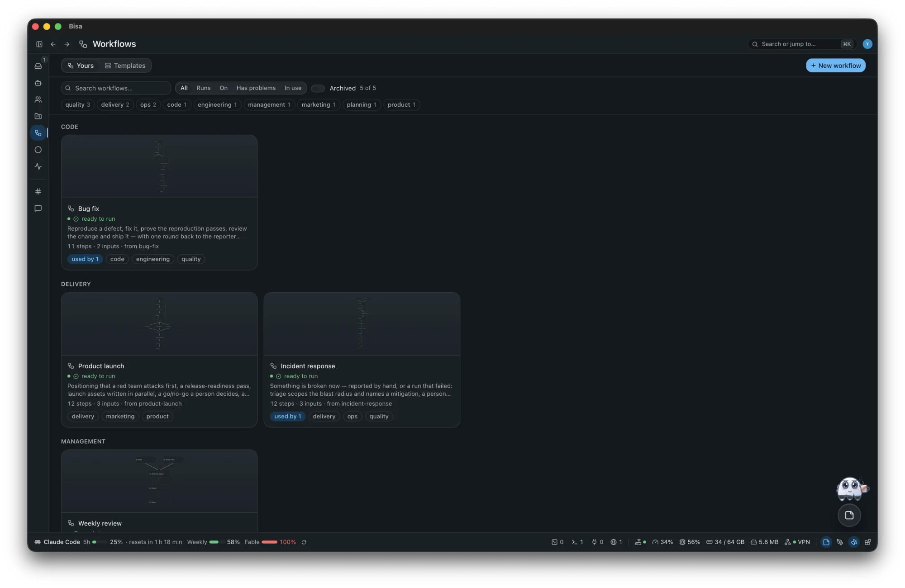
Task: Click the New workflow button
Action: click(x=836, y=66)
